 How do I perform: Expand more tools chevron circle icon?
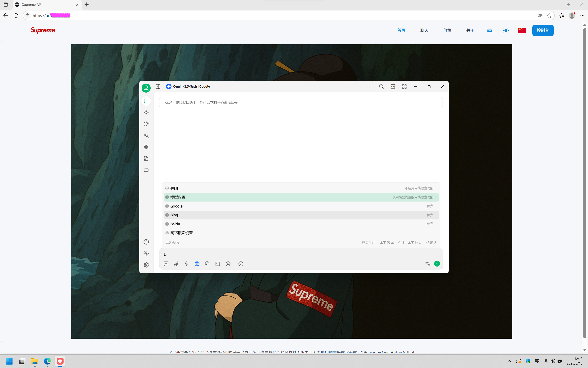point(241,264)
